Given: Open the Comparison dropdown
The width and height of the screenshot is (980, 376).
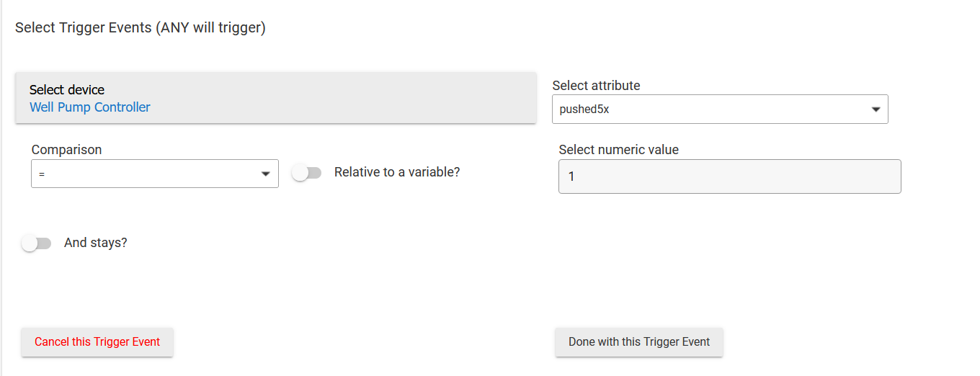Looking at the screenshot, I should 154,174.
